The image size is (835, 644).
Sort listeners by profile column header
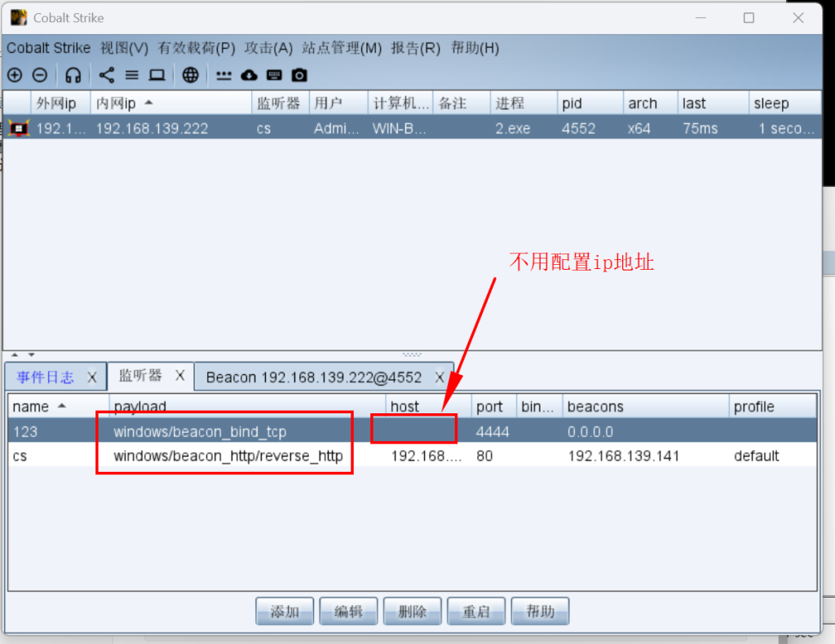point(772,407)
